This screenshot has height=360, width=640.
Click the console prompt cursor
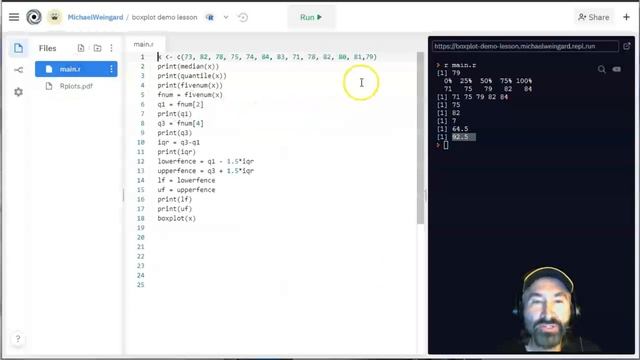point(446,145)
